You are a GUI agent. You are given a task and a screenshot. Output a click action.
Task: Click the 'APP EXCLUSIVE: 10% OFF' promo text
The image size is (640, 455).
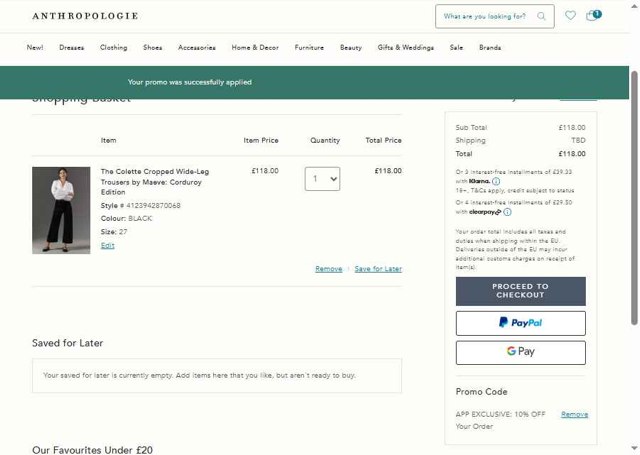pyautogui.click(x=500, y=414)
